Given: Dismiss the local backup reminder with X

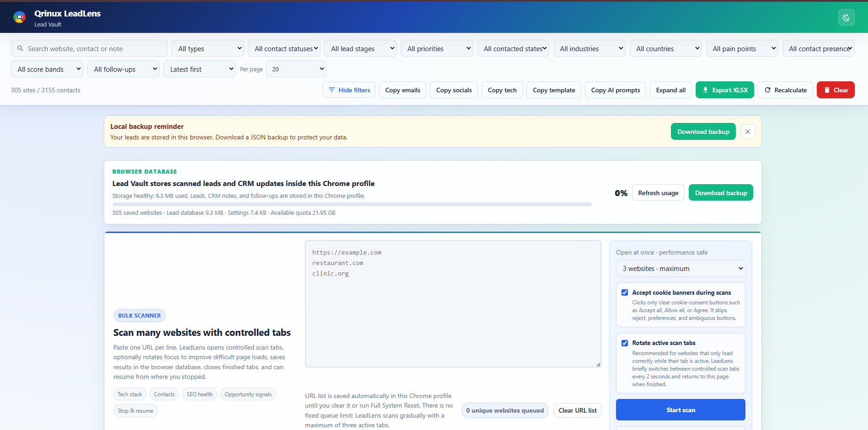Looking at the screenshot, I should coord(748,132).
